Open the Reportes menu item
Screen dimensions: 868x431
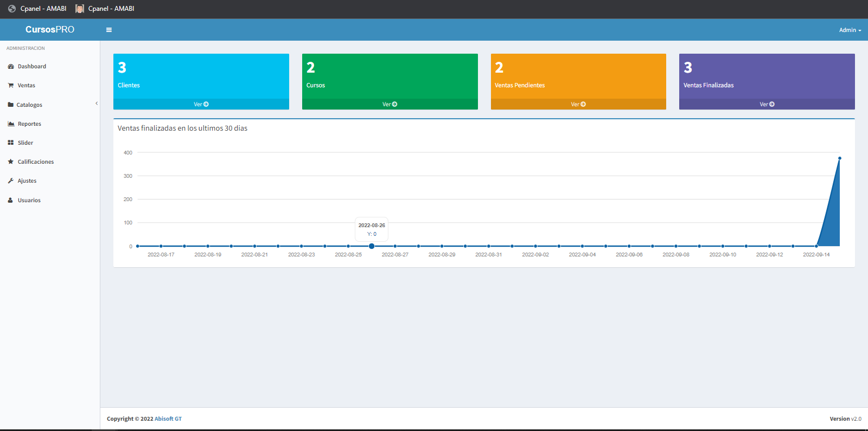[x=29, y=124]
